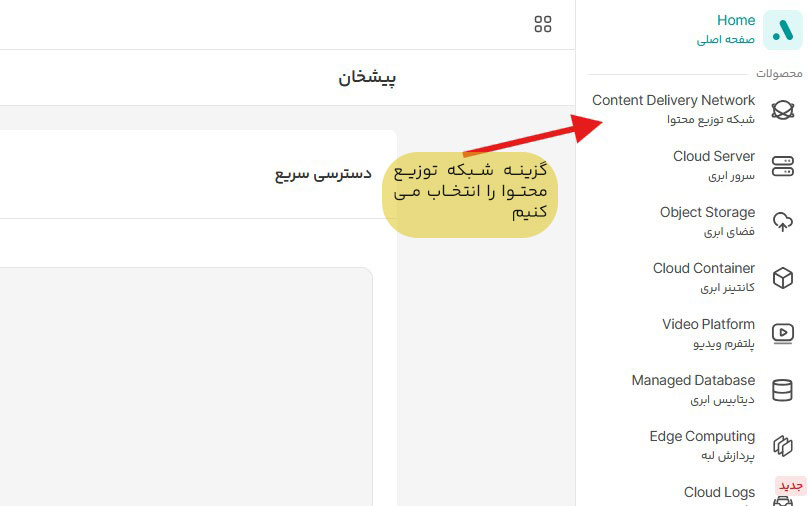Click the دیتابیس ابری subtitle

click(722, 400)
